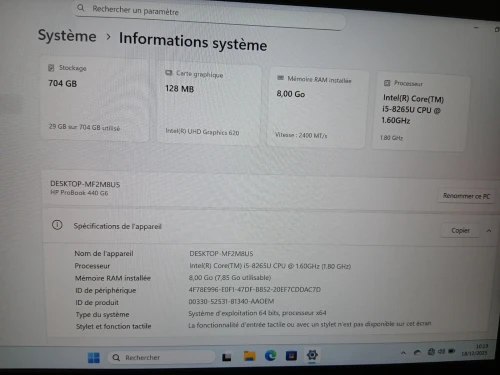Open the taskbar clock and date
Image resolution: width=500 pixels, height=375 pixels.
tap(474, 350)
